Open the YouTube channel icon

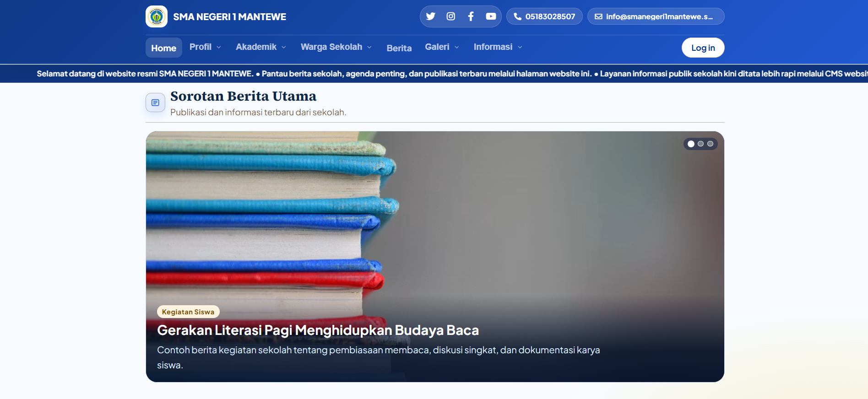491,16
